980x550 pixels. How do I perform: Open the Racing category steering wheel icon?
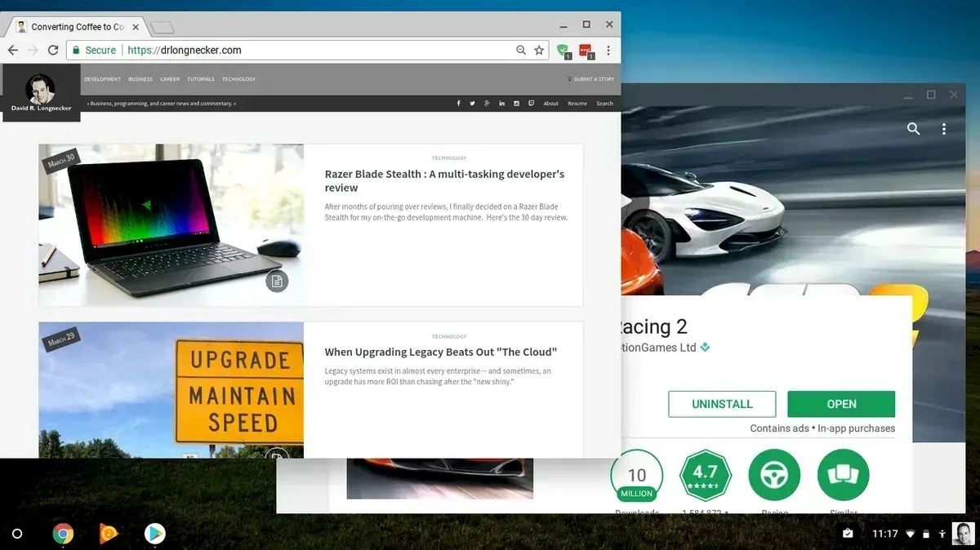pos(774,475)
